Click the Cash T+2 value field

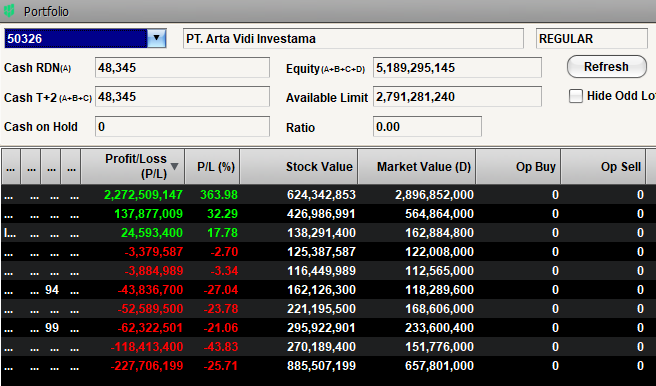182,97
